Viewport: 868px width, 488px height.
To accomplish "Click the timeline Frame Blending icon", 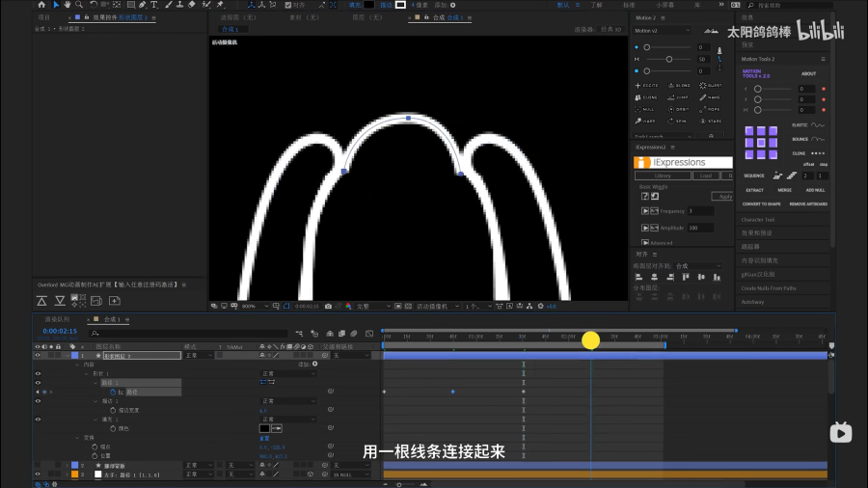I will 341,333.
